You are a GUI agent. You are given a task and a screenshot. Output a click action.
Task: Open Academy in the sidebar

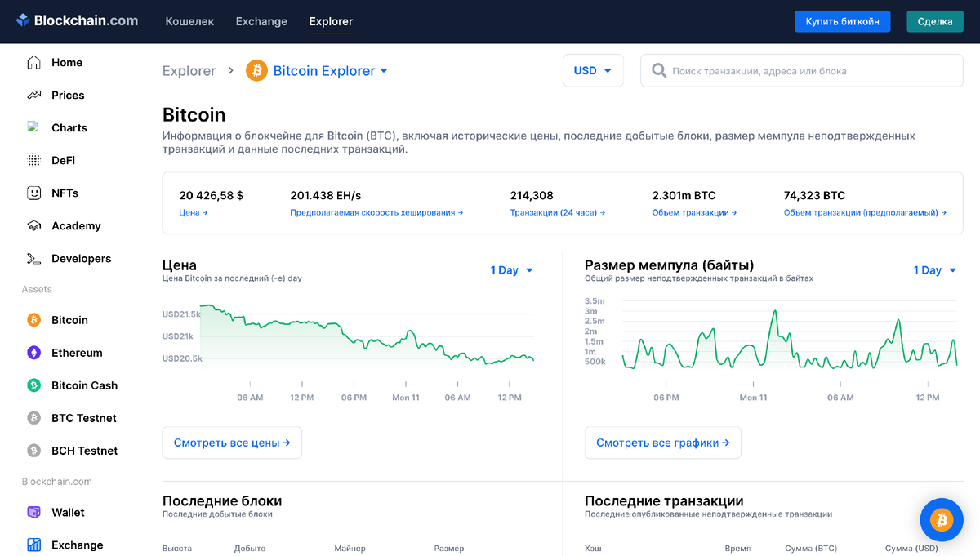pyautogui.click(x=74, y=225)
